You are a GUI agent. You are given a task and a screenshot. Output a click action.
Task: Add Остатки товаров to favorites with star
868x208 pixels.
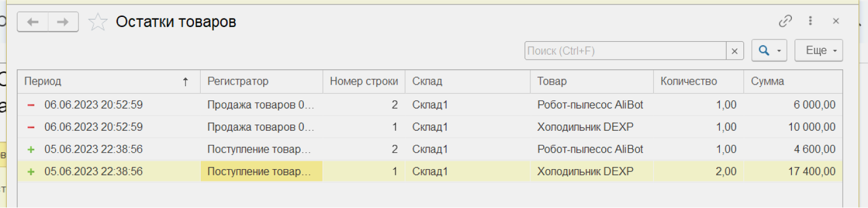98,22
